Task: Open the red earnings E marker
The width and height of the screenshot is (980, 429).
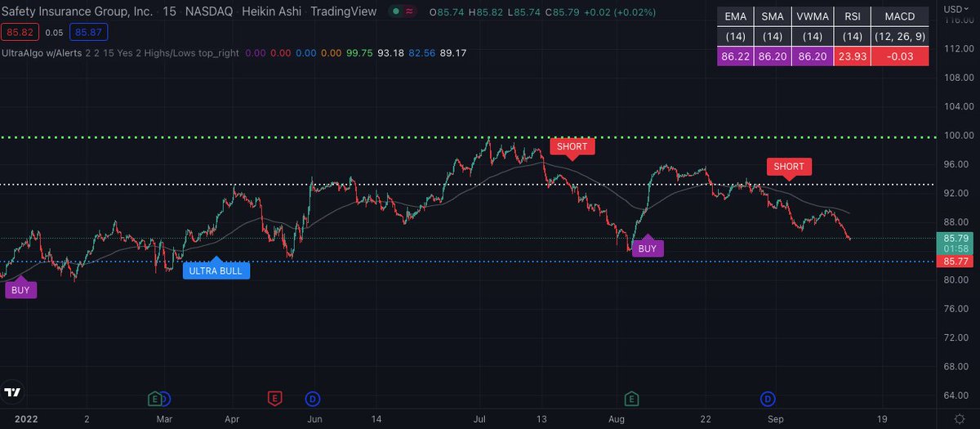Action: point(275,399)
